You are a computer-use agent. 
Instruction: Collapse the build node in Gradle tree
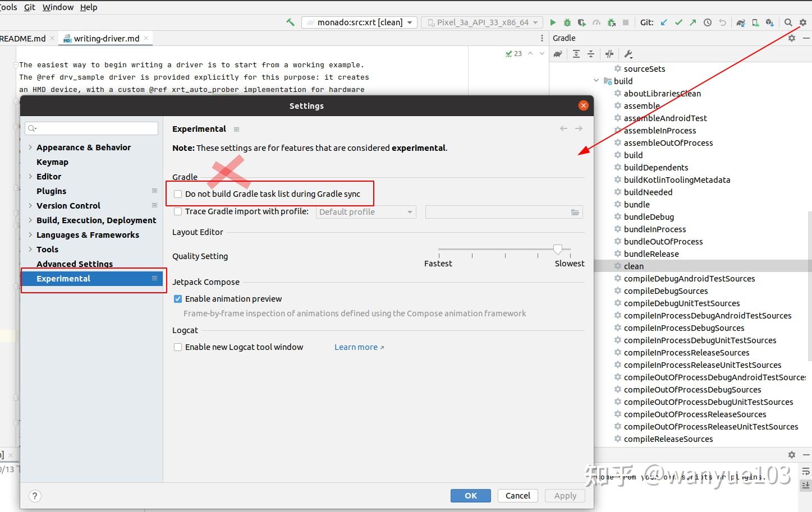[x=597, y=80]
